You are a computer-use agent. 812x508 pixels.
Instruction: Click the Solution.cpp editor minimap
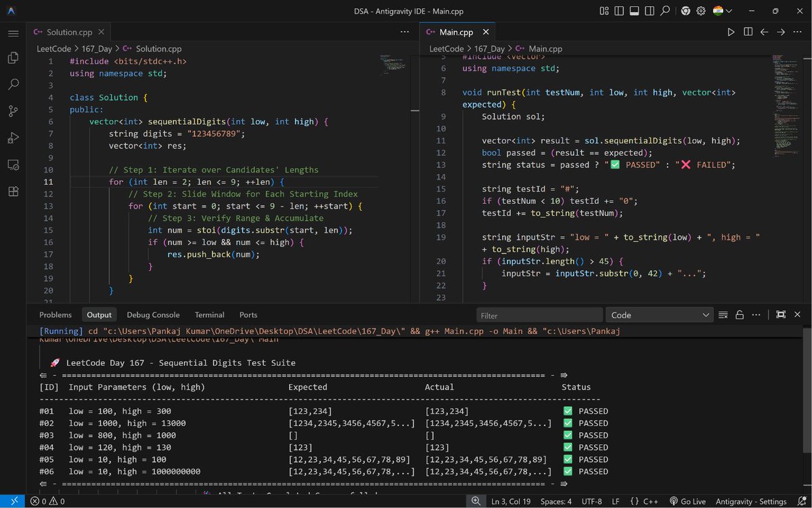[x=394, y=64]
